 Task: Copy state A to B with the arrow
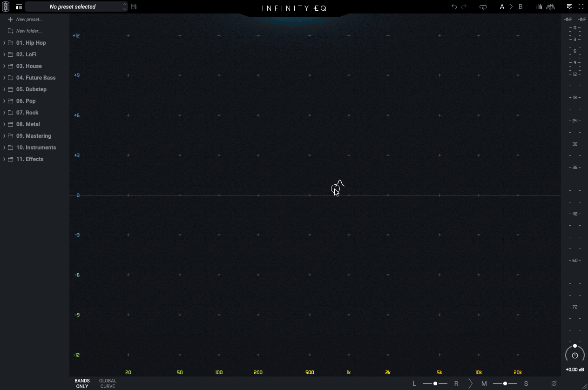coord(511,7)
